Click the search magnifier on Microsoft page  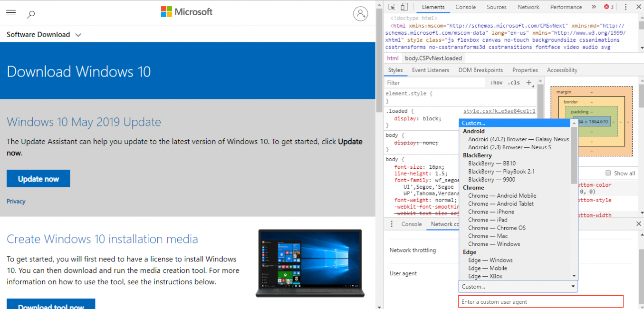[x=31, y=14]
